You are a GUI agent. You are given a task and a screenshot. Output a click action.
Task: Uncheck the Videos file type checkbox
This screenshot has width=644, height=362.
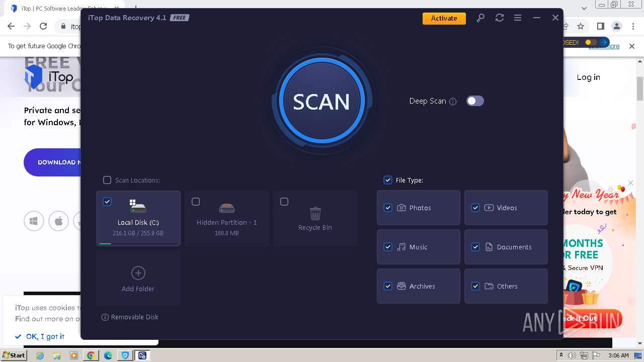click(475, 208)
